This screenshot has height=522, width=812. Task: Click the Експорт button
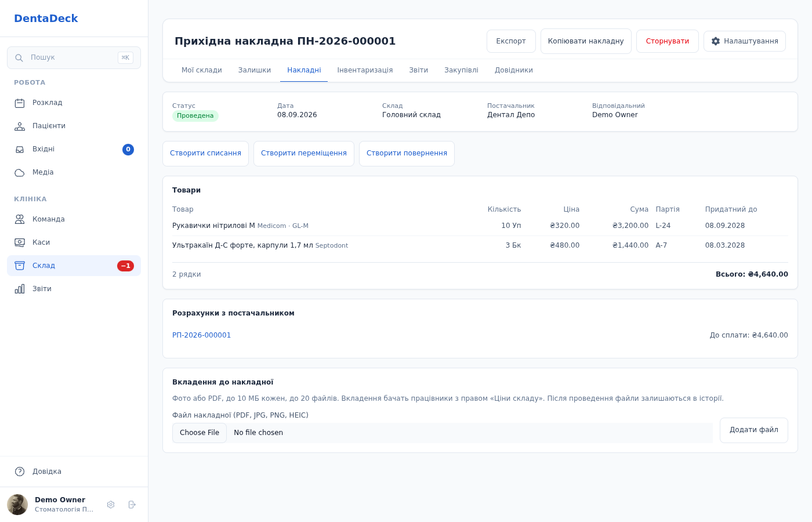coord(511,41)
